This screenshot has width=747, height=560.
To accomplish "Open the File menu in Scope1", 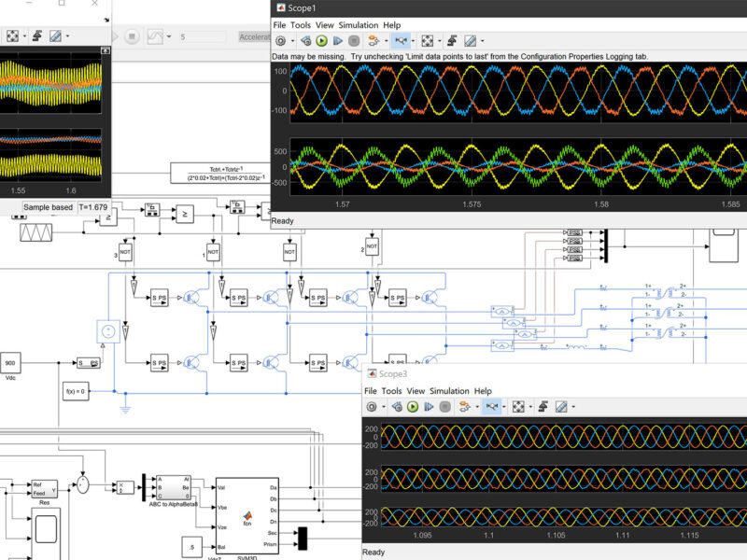I will pyautogui.click(x=279, y=25).
